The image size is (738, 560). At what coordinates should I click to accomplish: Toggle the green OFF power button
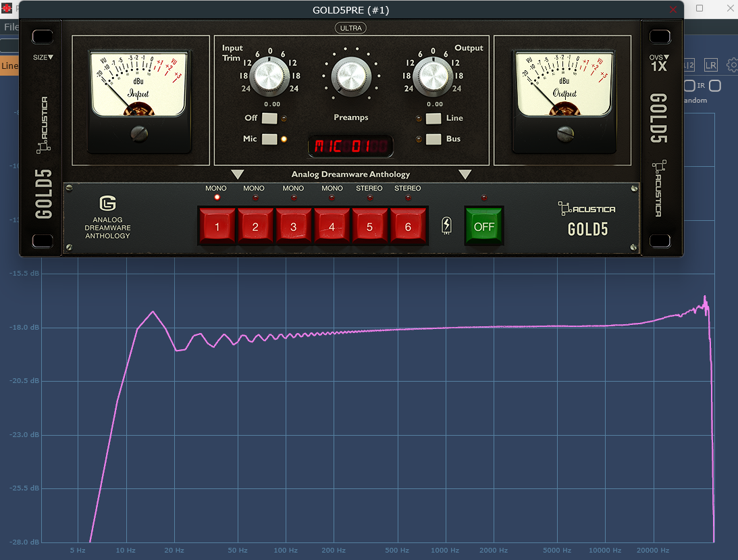tap(484, 226)
